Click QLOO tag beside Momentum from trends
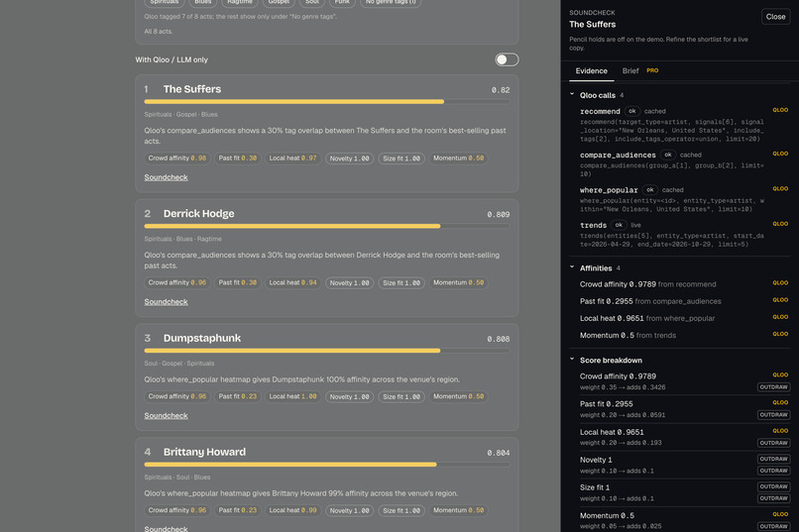This screenshot has width=799, height=532. click(x=780, y=334)
